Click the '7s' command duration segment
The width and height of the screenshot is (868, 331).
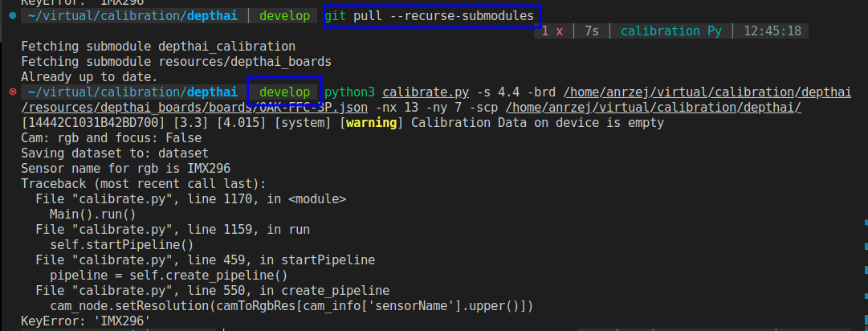tap(592, 31)
